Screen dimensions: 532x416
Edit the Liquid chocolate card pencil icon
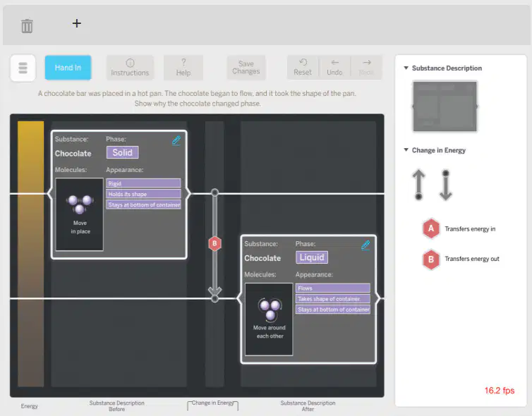(365, 245)
